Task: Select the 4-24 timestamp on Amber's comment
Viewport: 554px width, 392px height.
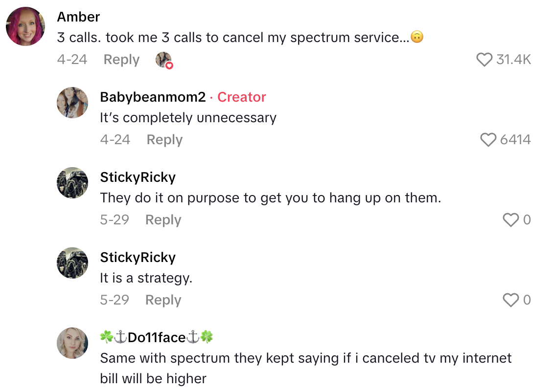Action: [72, 60]
